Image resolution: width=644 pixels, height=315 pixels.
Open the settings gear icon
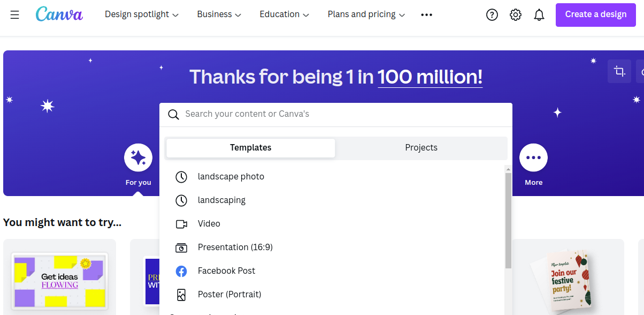click(516, 15)
